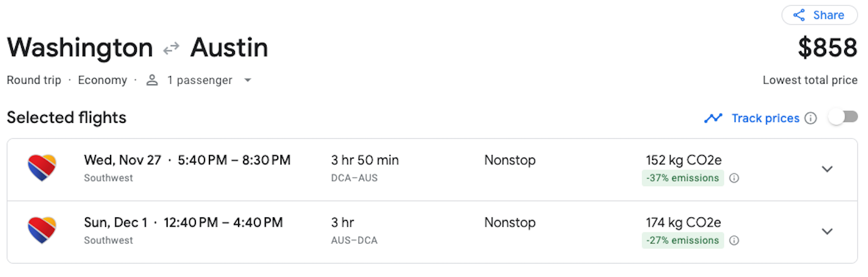Toggle the Track prices switch
Viewport: 868px width, 277px height.
point(843,117)
